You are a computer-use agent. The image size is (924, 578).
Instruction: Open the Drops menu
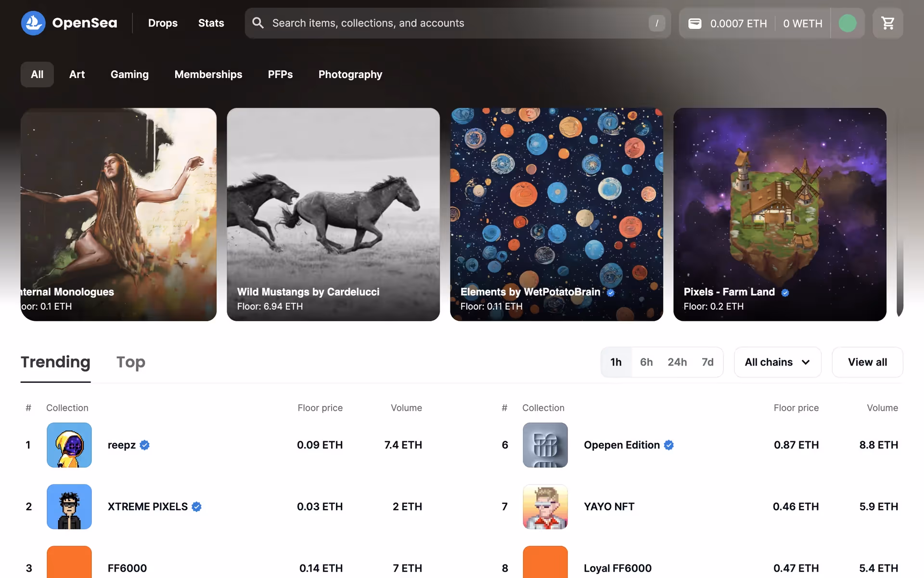[x=163, y=23]
